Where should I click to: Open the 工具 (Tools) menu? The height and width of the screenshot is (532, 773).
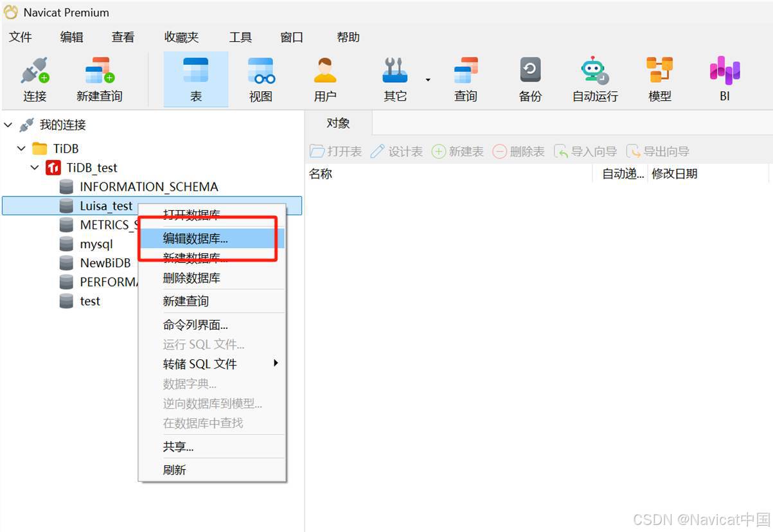click(240, 37)
